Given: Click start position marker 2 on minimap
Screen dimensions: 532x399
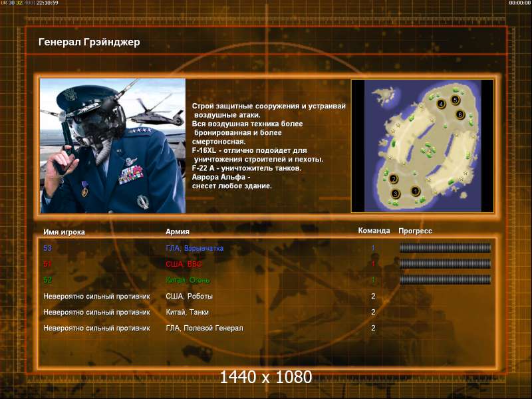Looking at the screenshot, I should pos(394,179).
